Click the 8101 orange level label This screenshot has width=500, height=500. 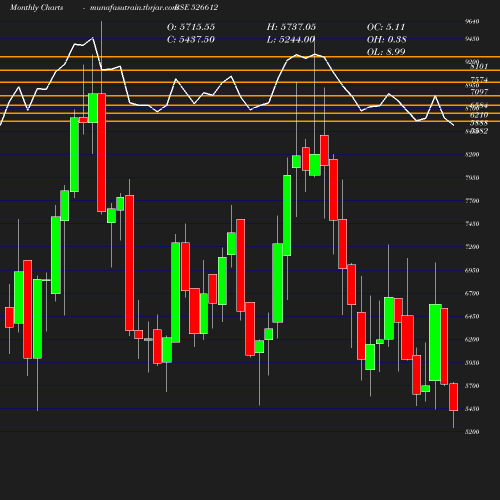pos(479,66)
